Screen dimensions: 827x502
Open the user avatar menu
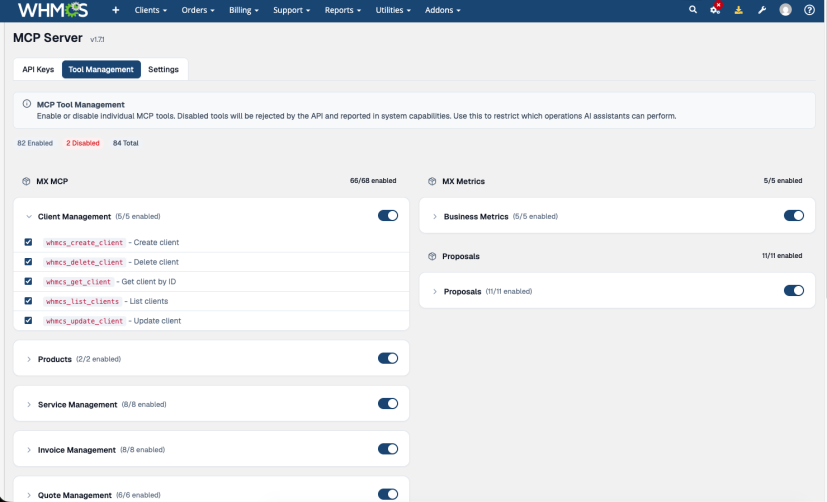[x=785, y=10]
